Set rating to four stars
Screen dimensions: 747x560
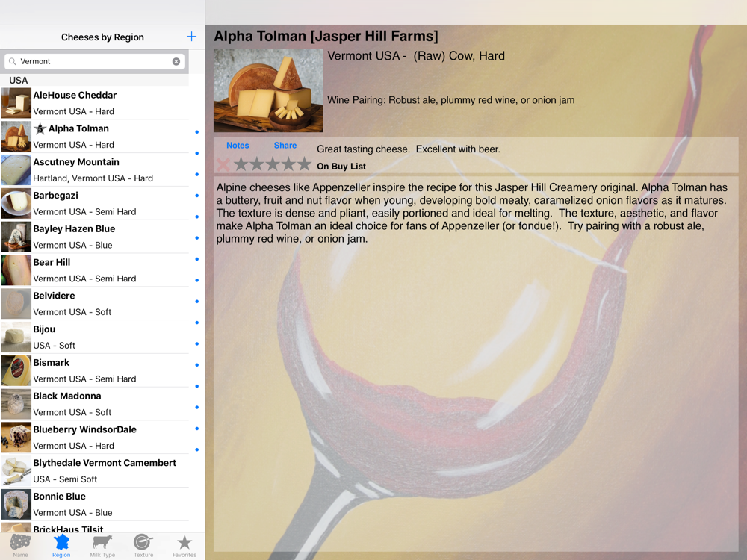pos(288,164)
